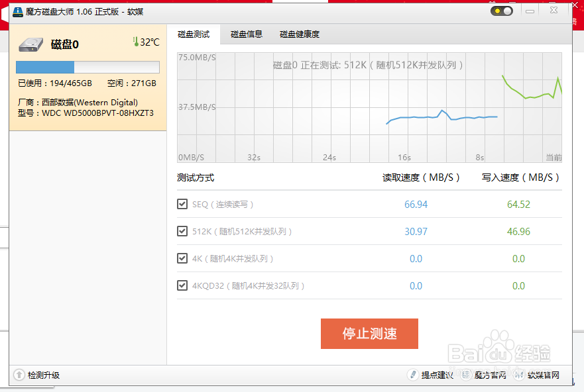Click the green temperature icon showing 32°C

tap(135, 40)
